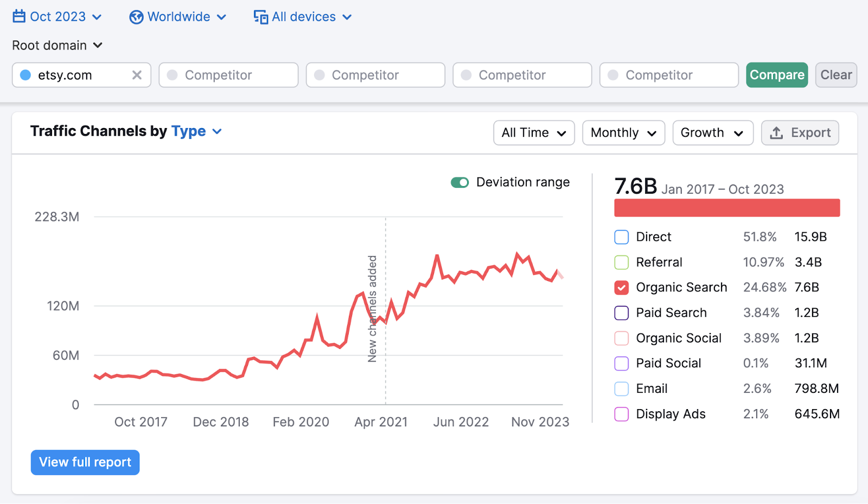Click the gray dot in the first Competitor field
This screenshot has height=504, width=868.
click(171, 75)
